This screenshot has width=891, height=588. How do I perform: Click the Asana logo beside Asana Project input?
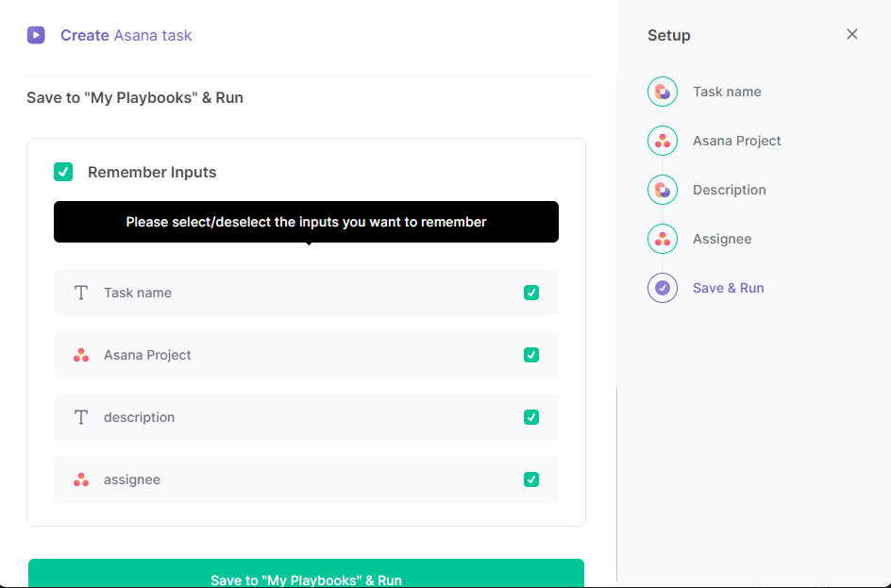81,355
